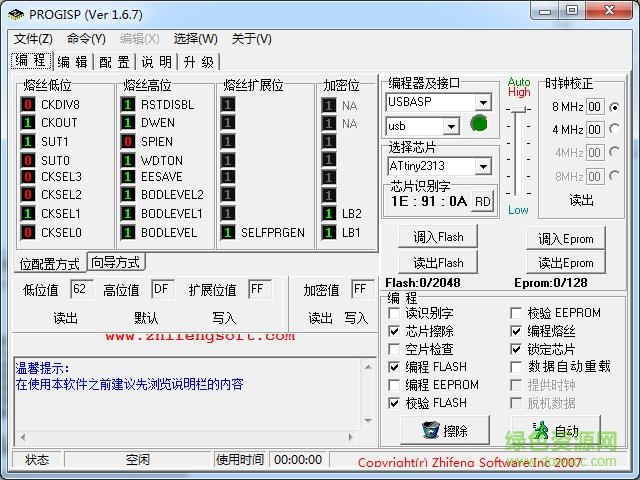The width and height of the screenshot is (640, 480).
Task: Toggle the SPIEN fuse bit indicator
Action: (129, 142)
